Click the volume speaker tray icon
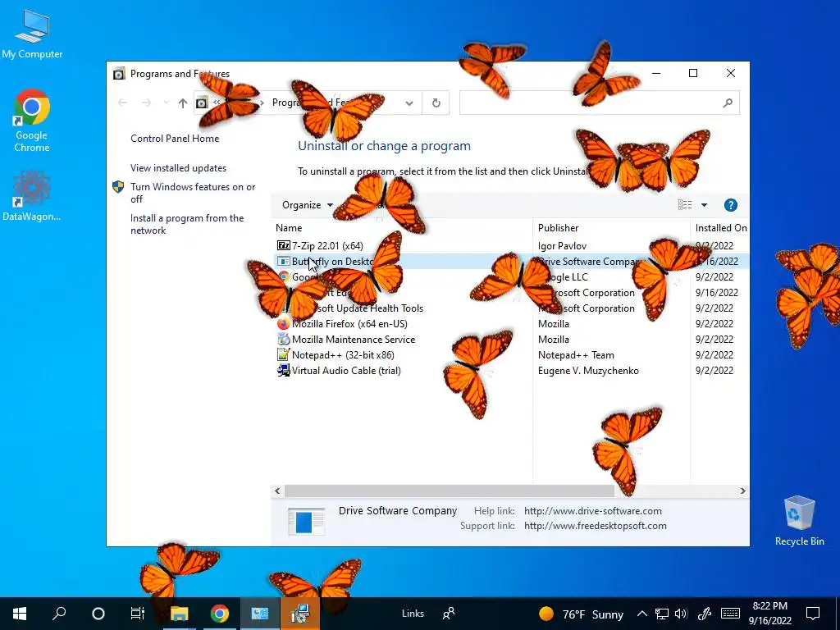 681,614
